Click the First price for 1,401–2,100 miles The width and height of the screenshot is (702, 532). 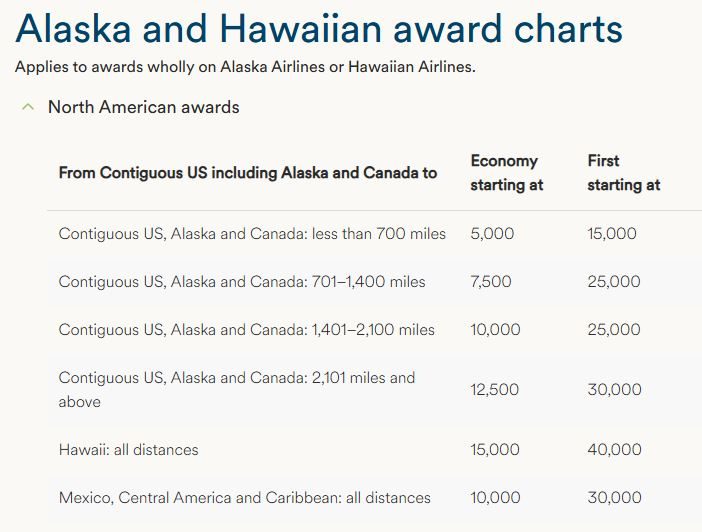click(x=614, y=330)
